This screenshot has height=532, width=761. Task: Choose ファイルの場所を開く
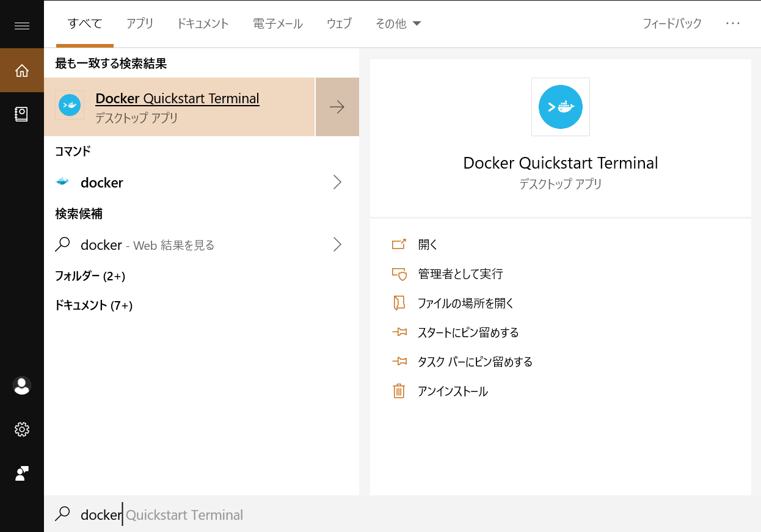[466, 303]
